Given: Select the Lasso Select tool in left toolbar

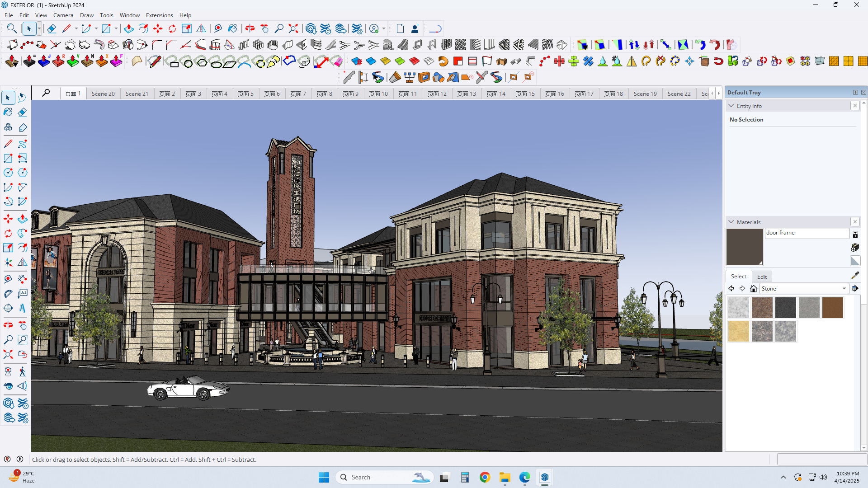Looking at the screenshot, I should (x=23, y=98).
